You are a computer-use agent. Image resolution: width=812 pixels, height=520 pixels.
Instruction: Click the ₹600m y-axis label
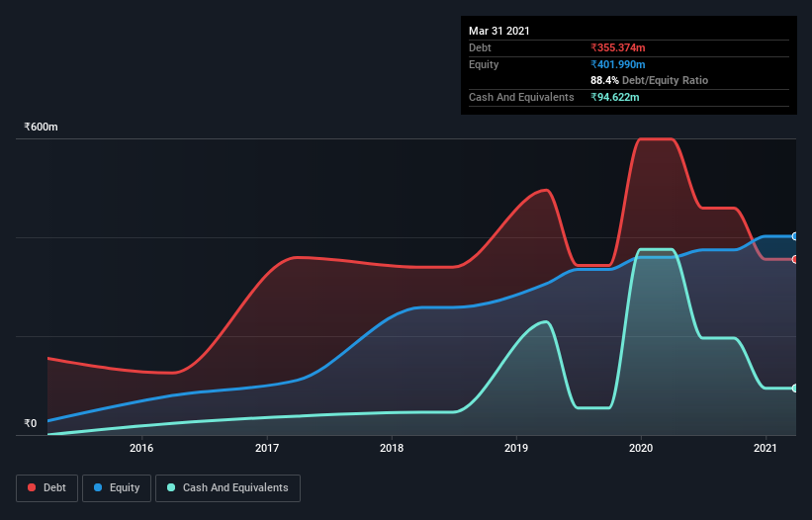click(x=41, y=127)
